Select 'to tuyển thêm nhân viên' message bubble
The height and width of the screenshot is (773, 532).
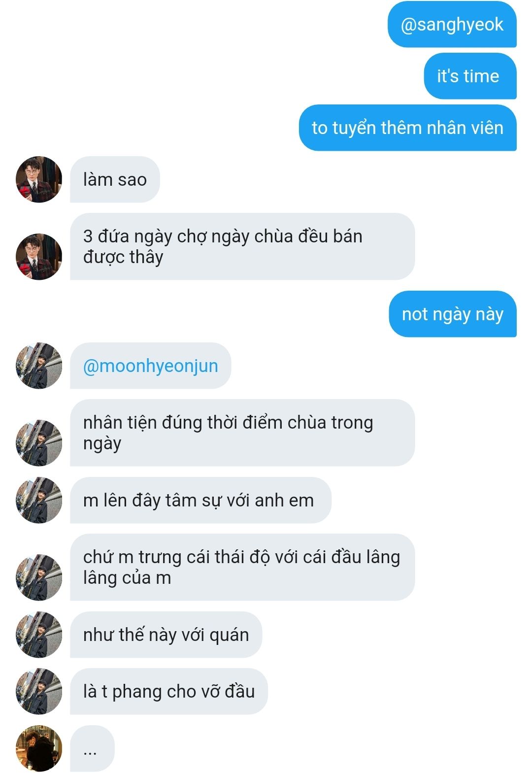click(x=407, y=128)
